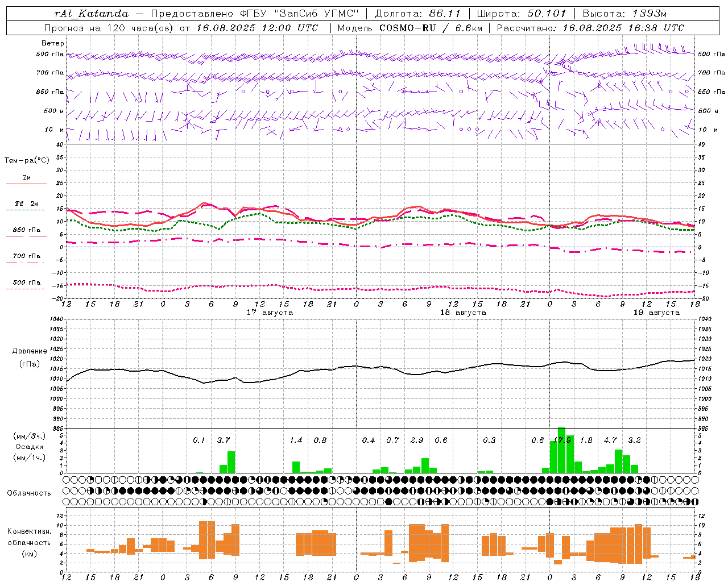The height and width of the screenshot is (582, 728).
Task: Click the 4.7 precipitation total value
Action: pos(610,440)
